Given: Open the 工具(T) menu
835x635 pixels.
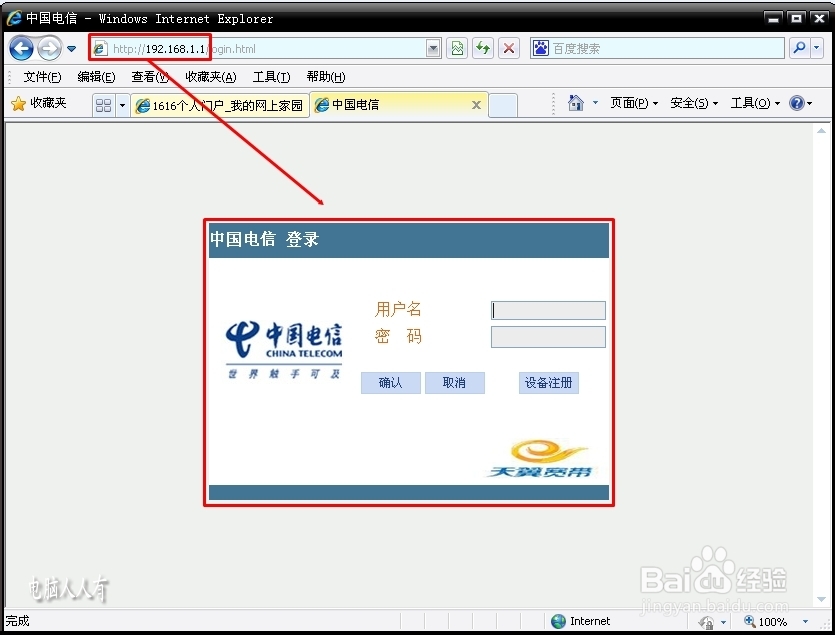Looking at the screenshot, I should click(x=272, y=77).
